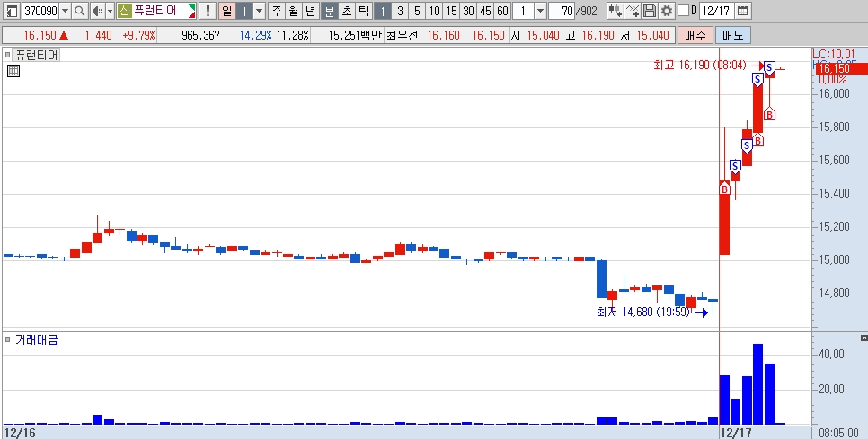Select the 틱 tick period toggle
This screenshot has width=868, height=439.
coord(364,11)
